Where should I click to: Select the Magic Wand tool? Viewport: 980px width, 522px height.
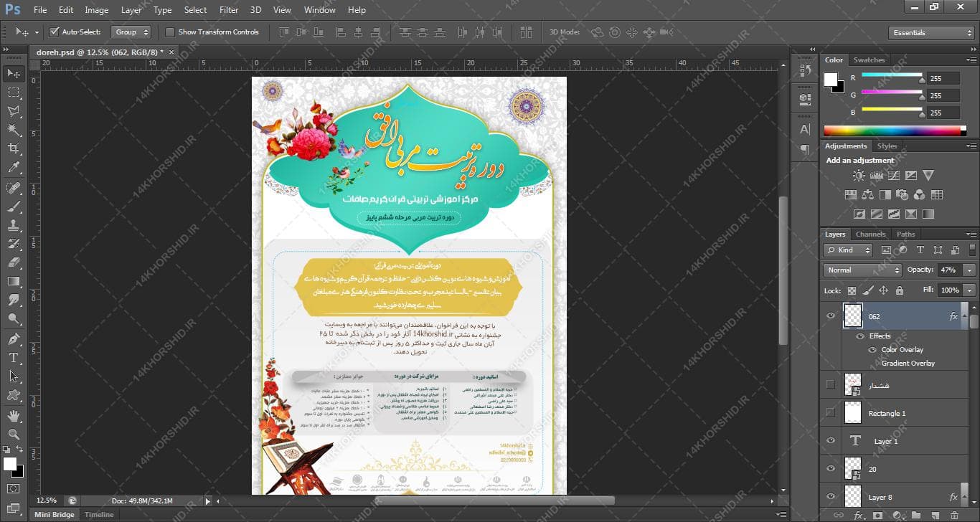[14, 130]
